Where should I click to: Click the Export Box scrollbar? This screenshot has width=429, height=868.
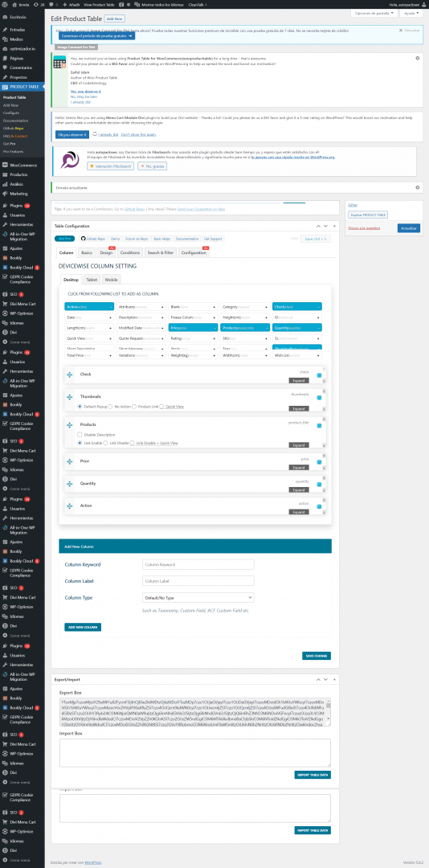(329, 711)
